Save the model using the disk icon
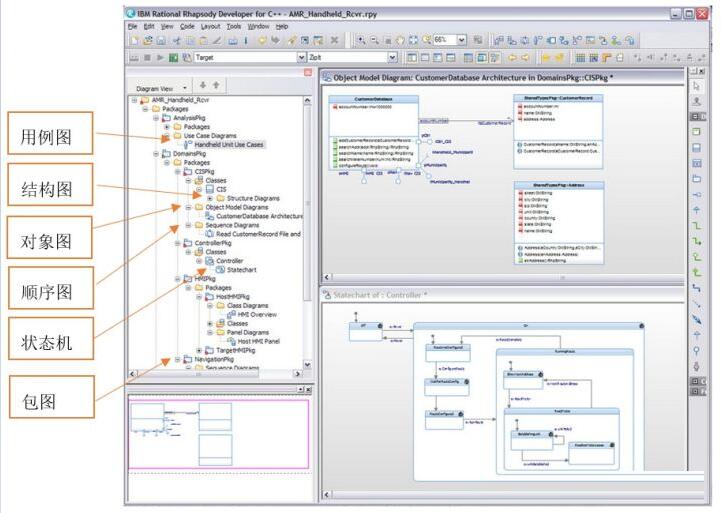728x513 pixels. click(161, 41)
